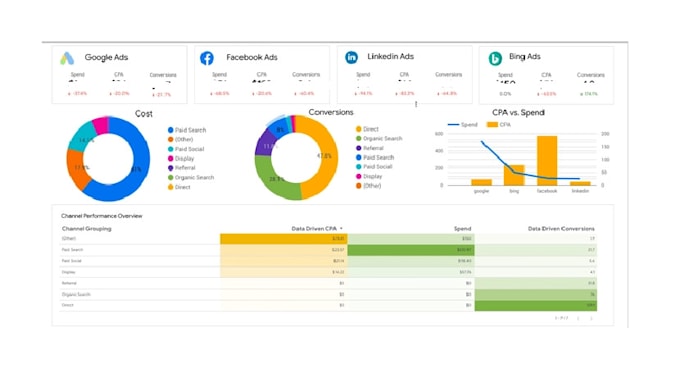
Task: Select the Display table row label
Action: point(69,272)
